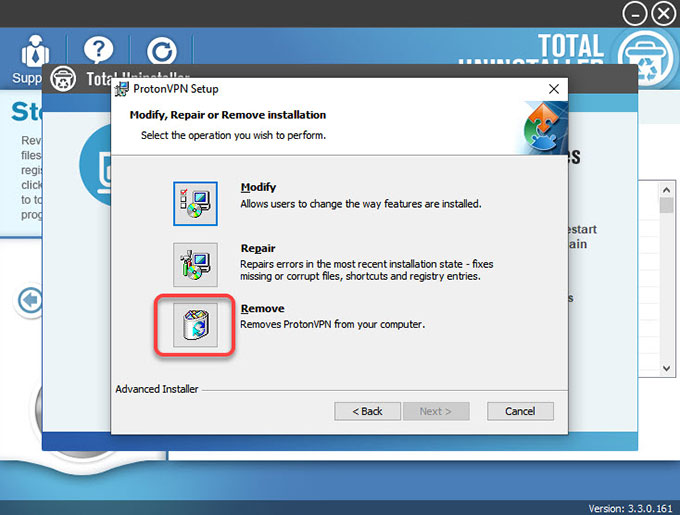Click the Back button in ProtonVPN Setup

pos(367,411)
